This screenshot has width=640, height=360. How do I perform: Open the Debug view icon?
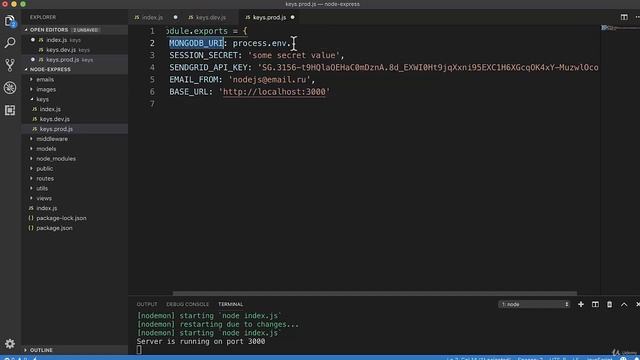10,87
